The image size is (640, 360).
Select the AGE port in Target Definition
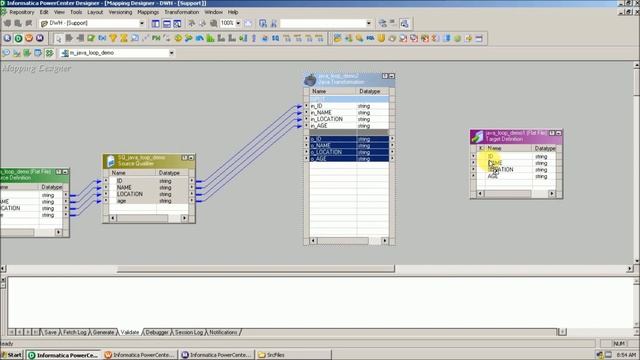[x=517, y=176]
